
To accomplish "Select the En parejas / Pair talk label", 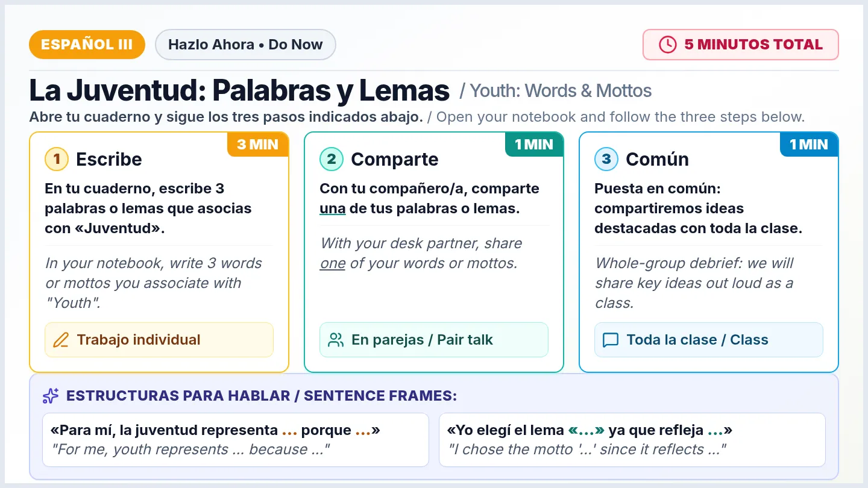I will tap(434, 340).
